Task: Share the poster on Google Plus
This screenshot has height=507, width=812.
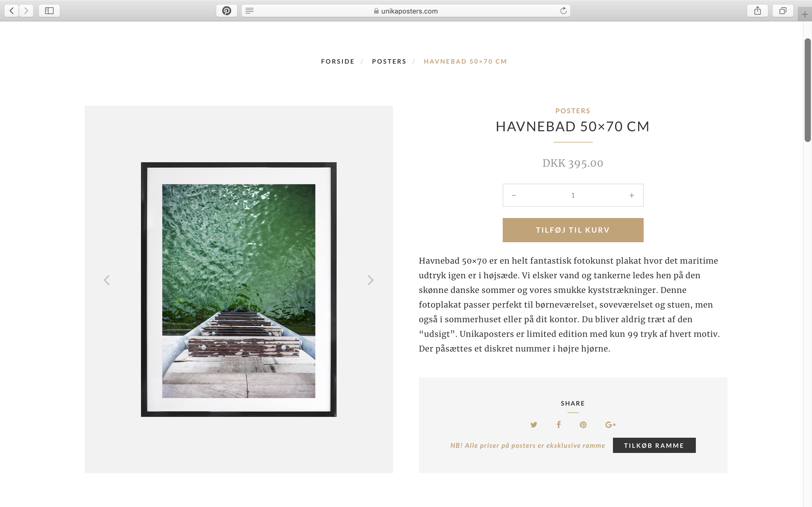Action: click(610, 425)
